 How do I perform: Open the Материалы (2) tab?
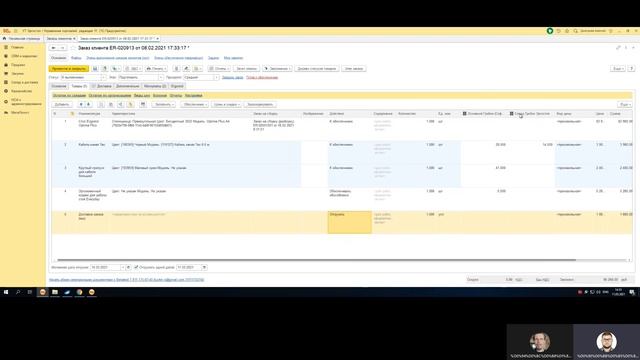(x=155, y=86)
